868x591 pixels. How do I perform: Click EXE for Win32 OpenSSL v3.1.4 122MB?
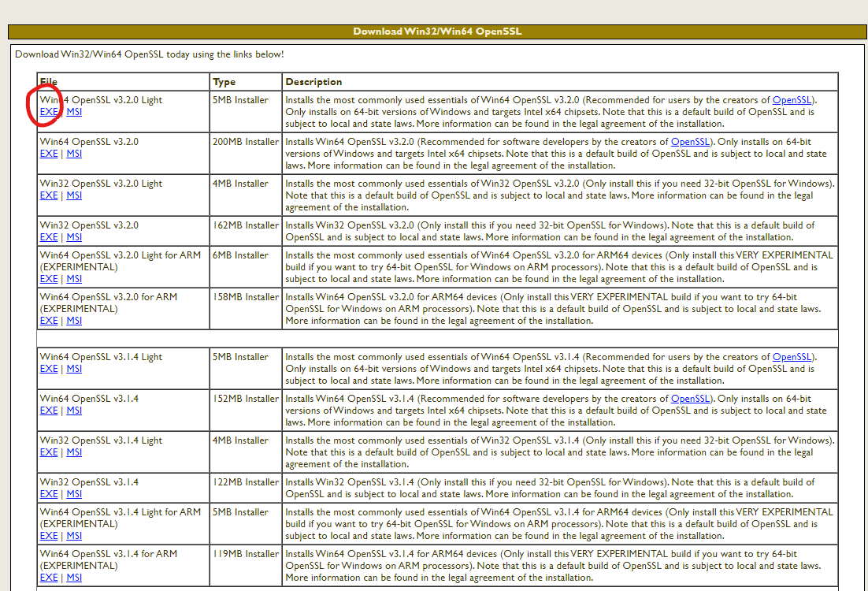49,494
